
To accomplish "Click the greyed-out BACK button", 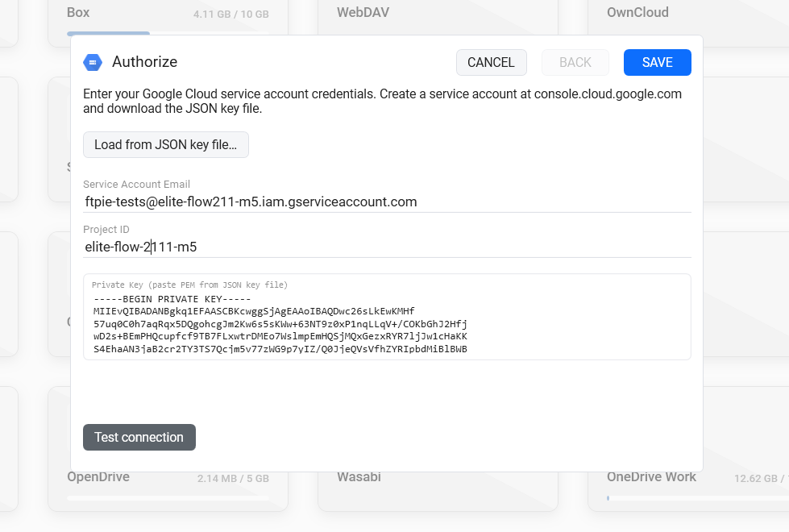I will [575, 62].
